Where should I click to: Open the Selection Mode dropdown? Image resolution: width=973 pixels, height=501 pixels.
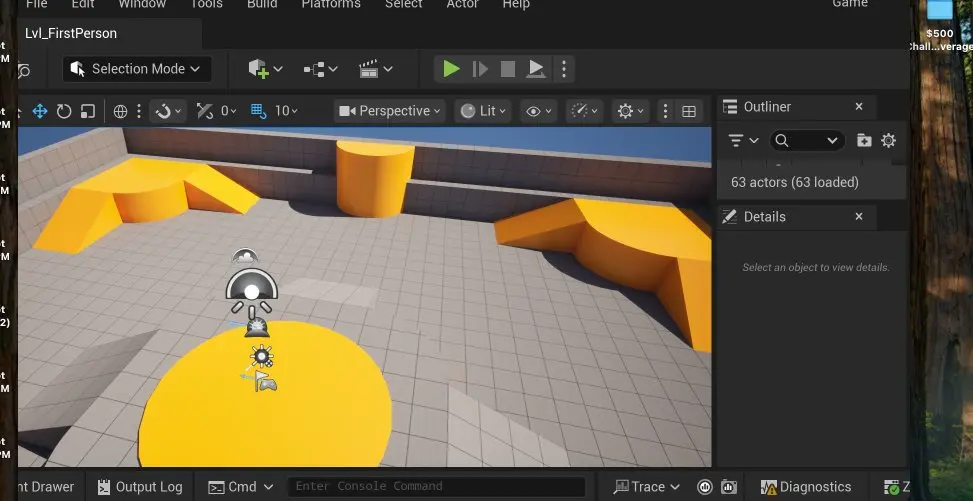pyautogui.click(x=136, y=69)
